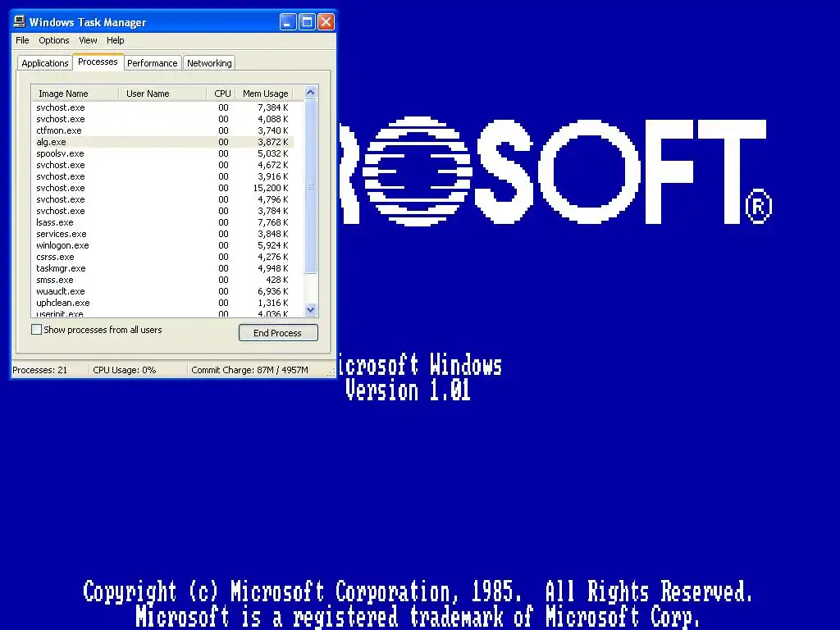This screenshot has height=630, width=840.
Task: Select the taskmgr.exe process
Action: 163,268
